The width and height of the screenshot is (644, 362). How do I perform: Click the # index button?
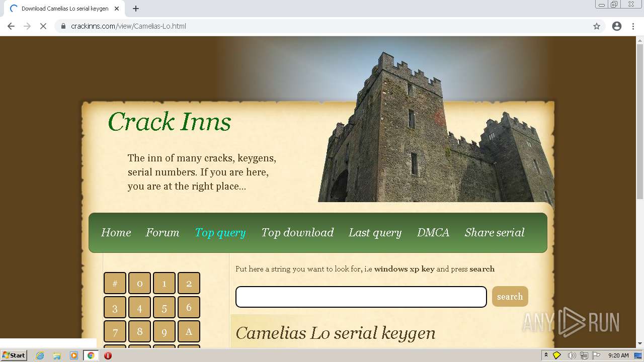[115, 283]
